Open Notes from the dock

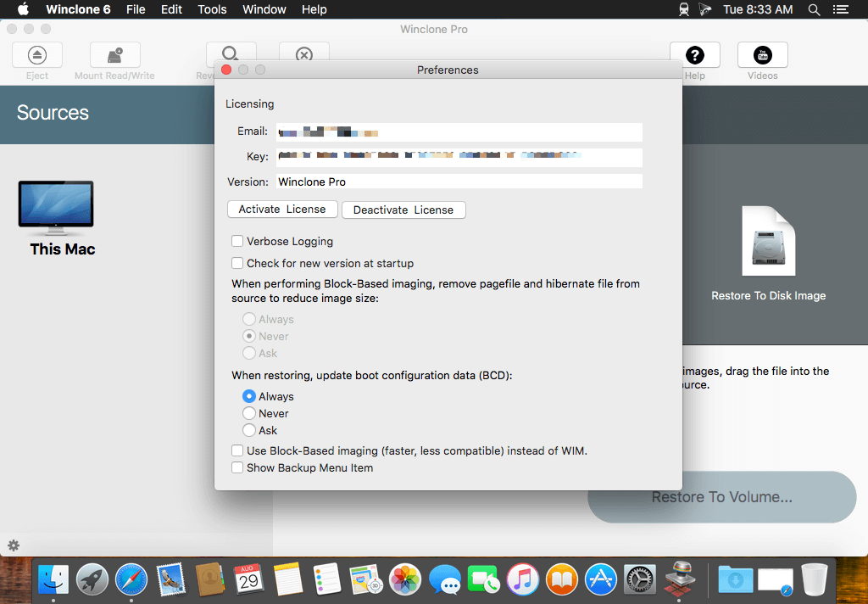288,579
